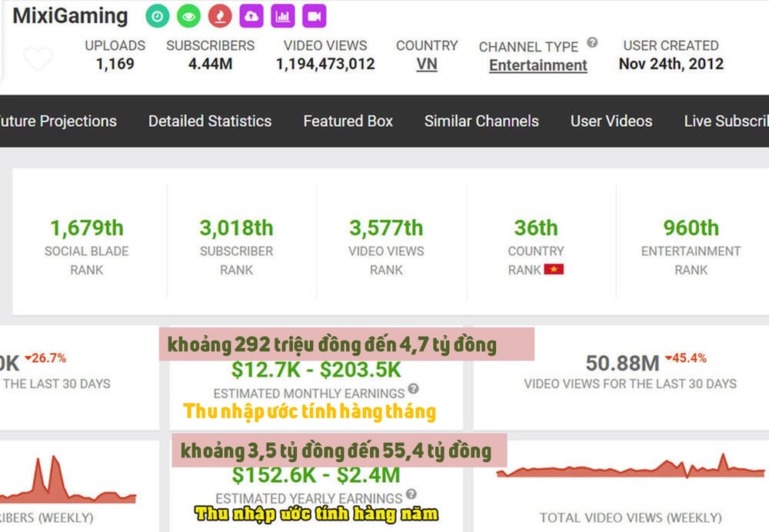Click the green clock icon beside MixiGaming
Image resolution: width=769 pixels, height=532 pixels.
(x=158, y=16)
